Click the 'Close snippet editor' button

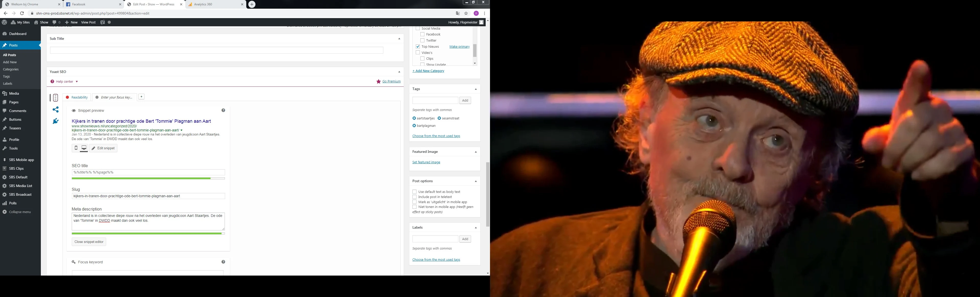point(89,241)
